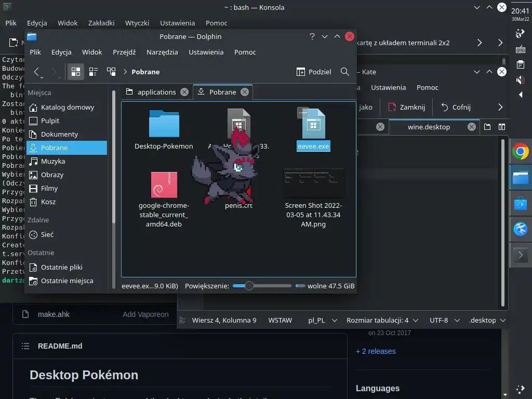This screenshot has width=532, height=399.
Task: Open Dolphin file manager from side panel
Action: [521, 178]
